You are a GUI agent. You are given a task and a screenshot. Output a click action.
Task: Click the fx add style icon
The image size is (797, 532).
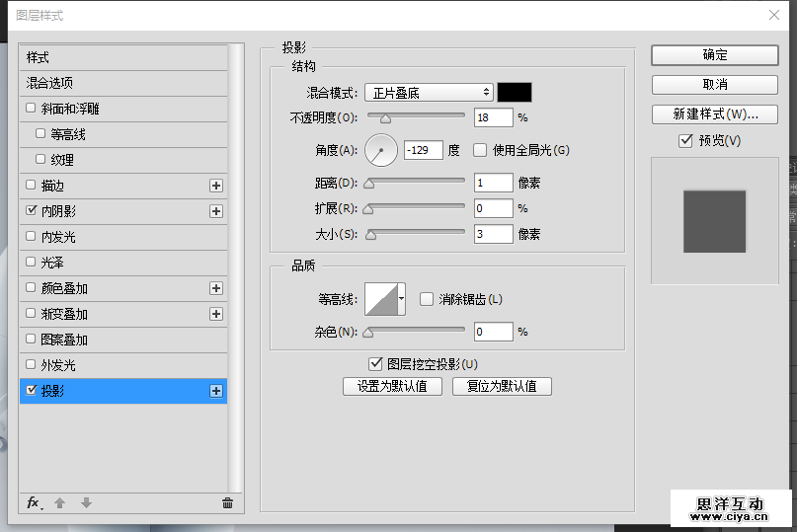coord(33,503)
